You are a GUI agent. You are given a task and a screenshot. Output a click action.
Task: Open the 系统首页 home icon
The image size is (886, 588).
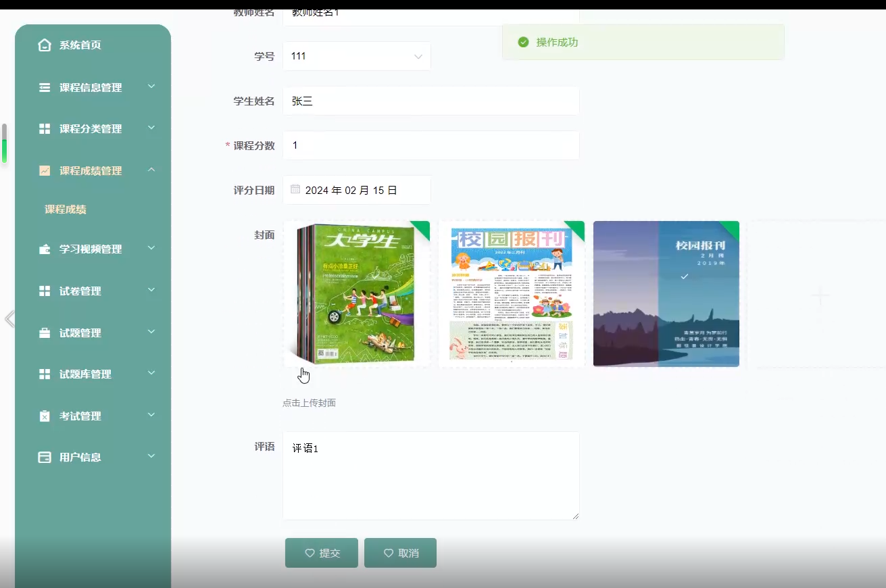(x=45, y=45)
